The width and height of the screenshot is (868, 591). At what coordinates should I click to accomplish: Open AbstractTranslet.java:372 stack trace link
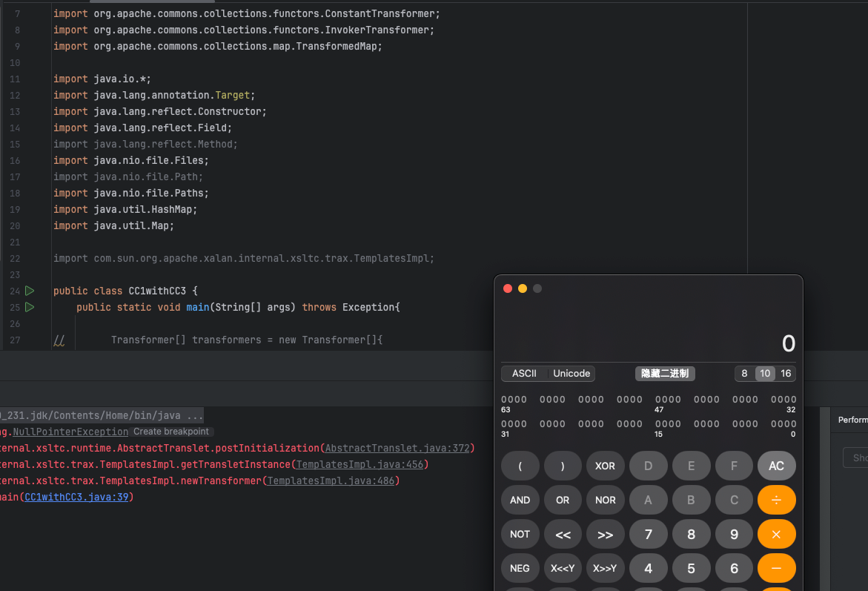point(397,448)
